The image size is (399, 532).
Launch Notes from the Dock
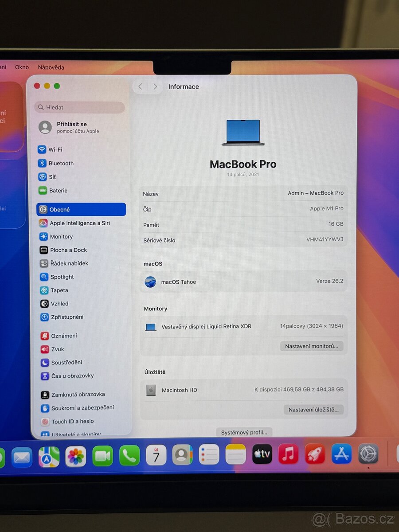click(235, 454)
